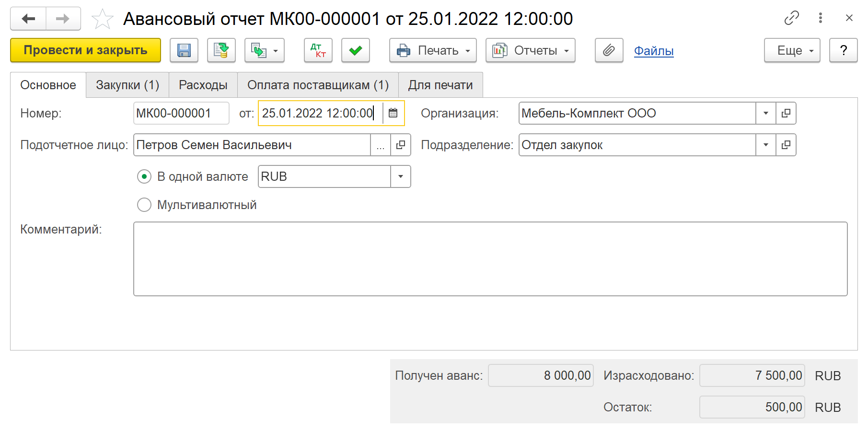The height and width of the screenshot is (432, 868).
Task: Switch to the Оплата поставщикам (1) tab
Action: coord(317,85)
